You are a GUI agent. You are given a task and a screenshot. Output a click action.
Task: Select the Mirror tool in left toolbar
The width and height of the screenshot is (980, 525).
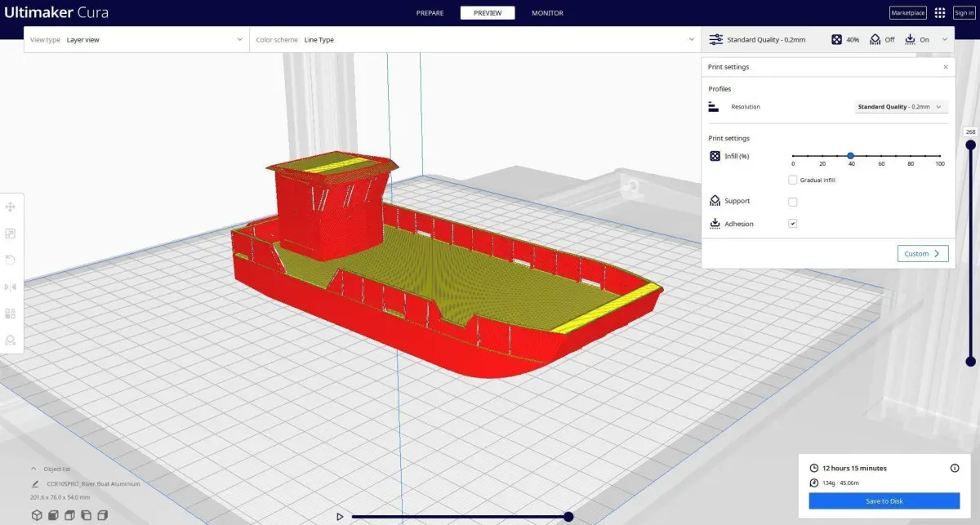pyautogui.click(x=11, y=287)
